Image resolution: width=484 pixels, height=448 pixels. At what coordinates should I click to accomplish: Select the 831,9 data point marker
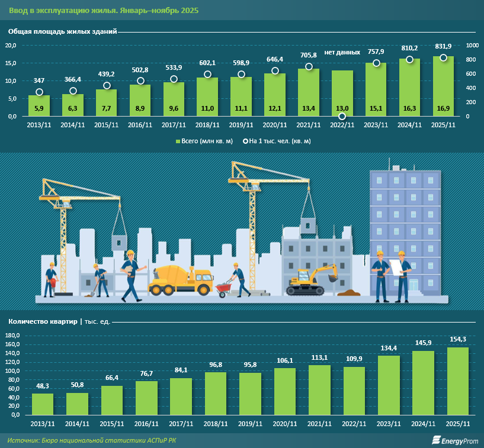(443, 57)
